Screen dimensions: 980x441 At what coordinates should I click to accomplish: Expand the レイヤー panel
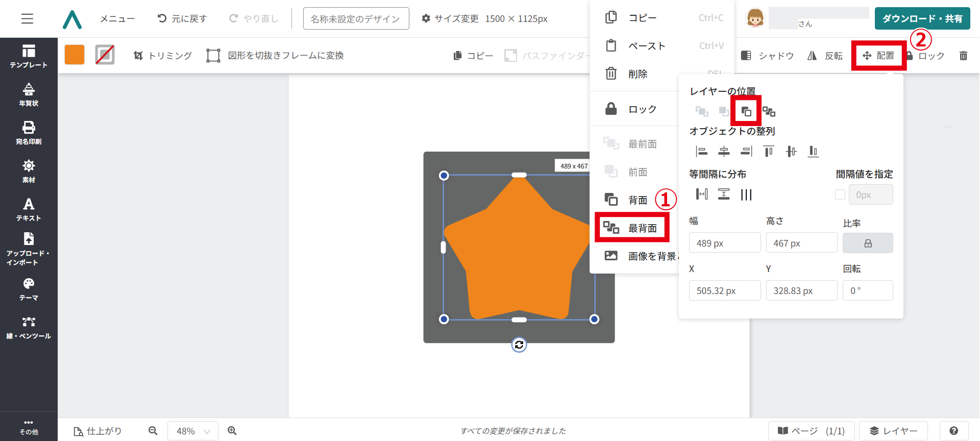coord(893,431)
